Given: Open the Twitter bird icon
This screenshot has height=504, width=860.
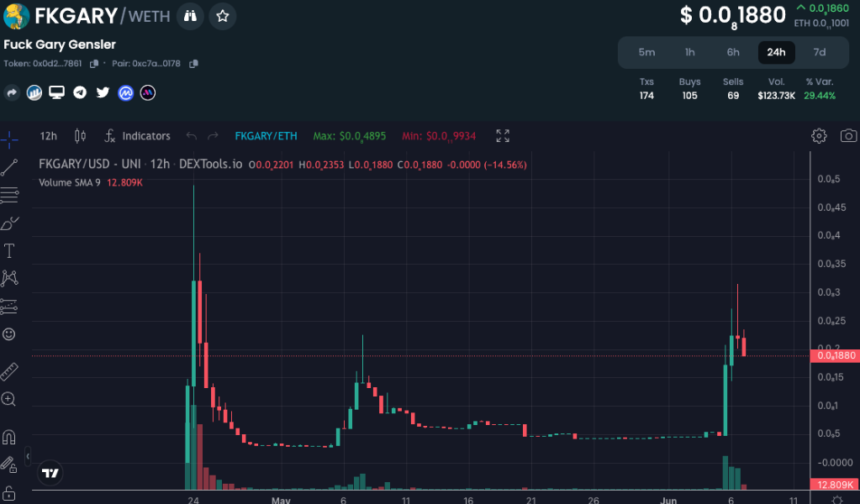Looking at the screenshot, I should pyautogui.click(x=103, y=92).
